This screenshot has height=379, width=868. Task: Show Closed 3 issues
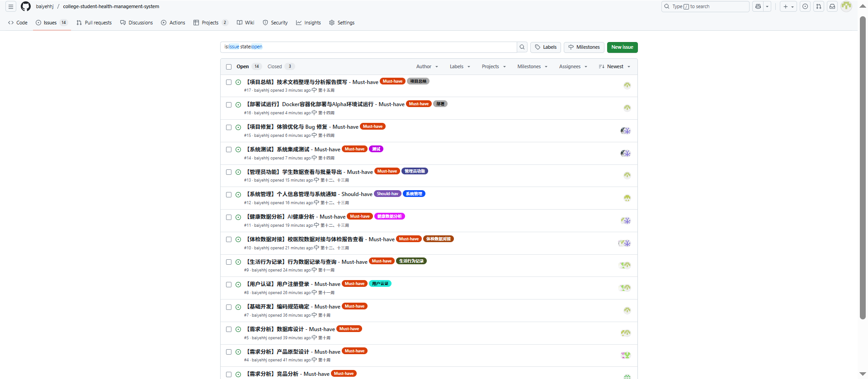[x=281, y=67]
